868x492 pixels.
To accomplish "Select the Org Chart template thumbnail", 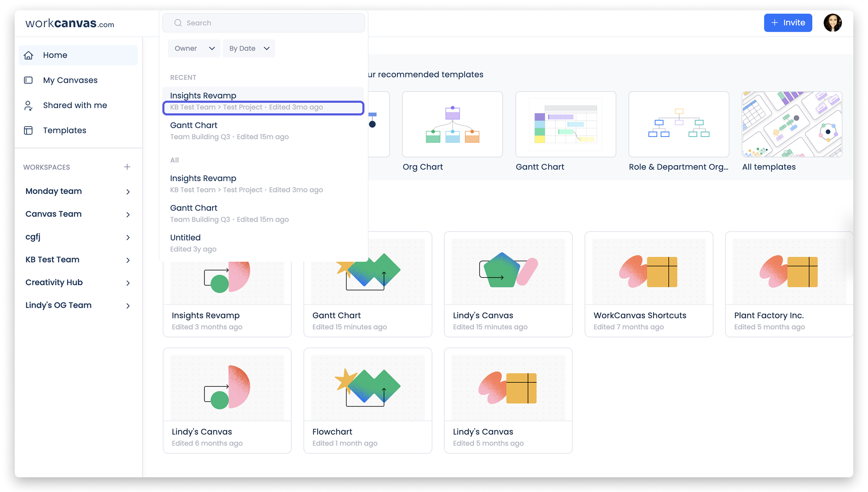I will (452, 124).
